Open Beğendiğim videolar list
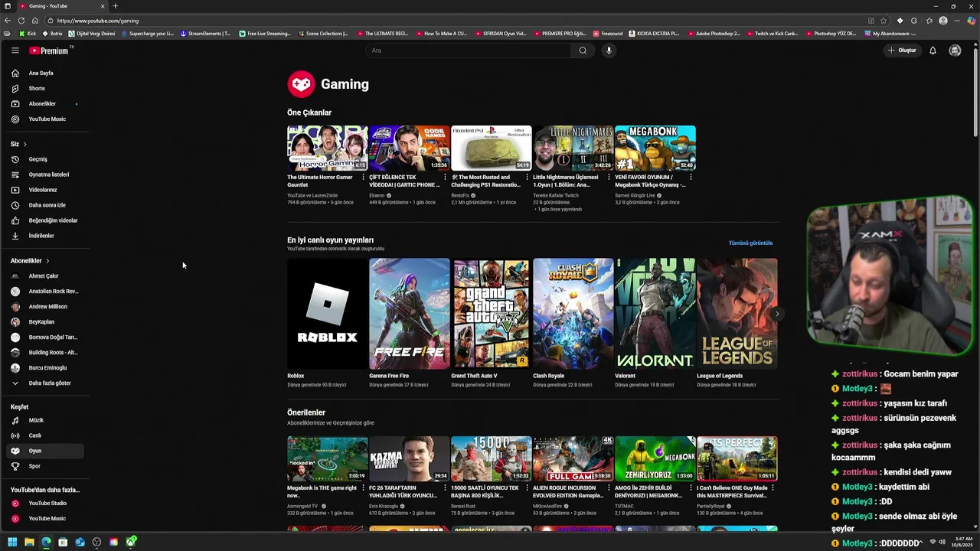Viewport: 980px width, 551px height. pyautogui.click(x=44, y=220)
